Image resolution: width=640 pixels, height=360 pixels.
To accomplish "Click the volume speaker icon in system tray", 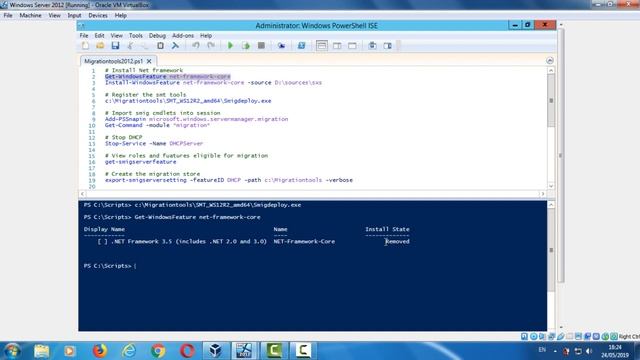I will (x=589, y=351).
